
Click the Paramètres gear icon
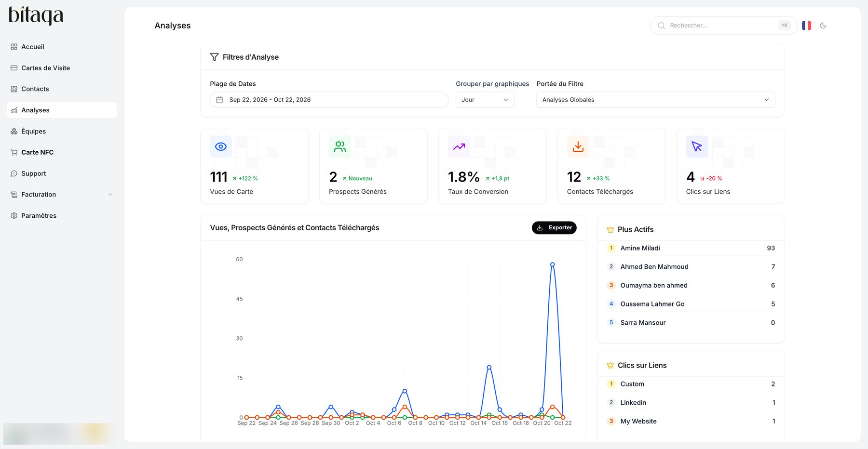coord(14,216)
